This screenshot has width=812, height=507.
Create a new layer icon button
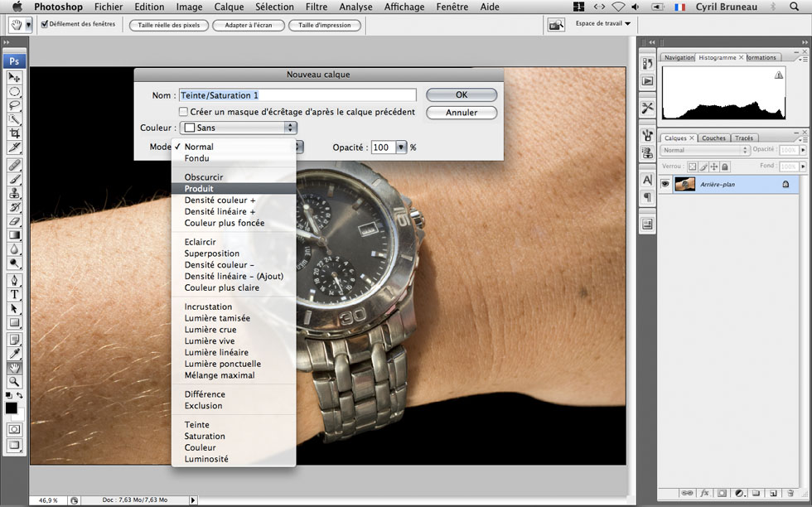coord(773,494)
